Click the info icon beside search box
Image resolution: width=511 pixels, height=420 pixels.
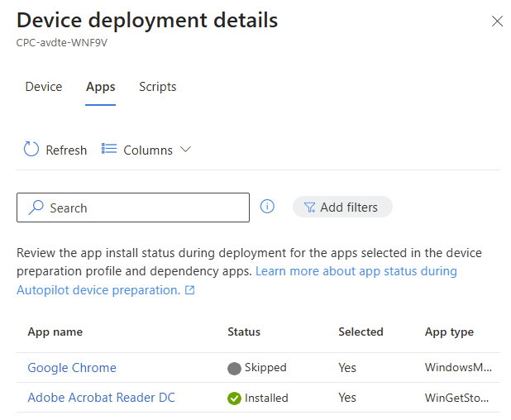[267, 207]
